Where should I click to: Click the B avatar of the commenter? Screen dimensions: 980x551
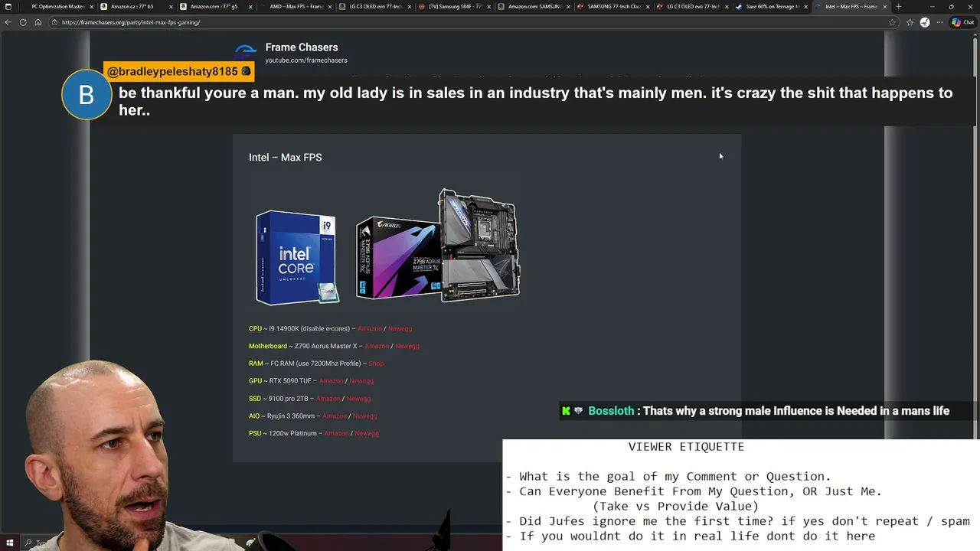coord(87,95)
